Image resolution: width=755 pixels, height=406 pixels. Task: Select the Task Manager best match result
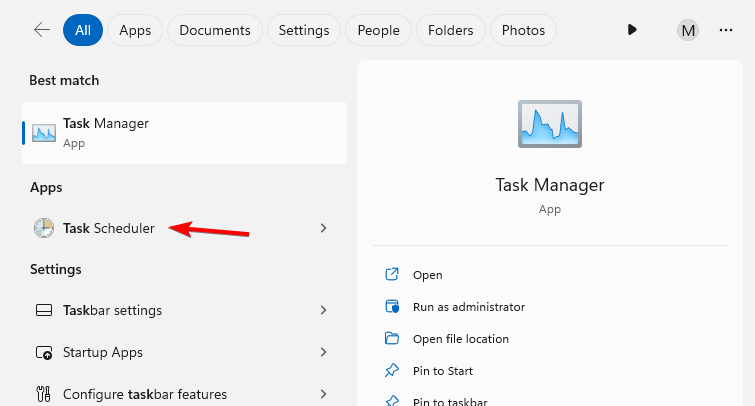[x=184, y=132]
